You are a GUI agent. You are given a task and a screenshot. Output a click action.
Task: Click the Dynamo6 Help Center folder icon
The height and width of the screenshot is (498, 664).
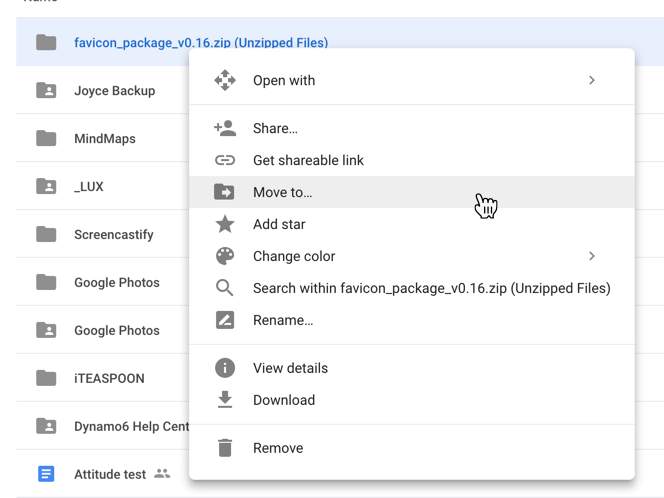point(46,426)
